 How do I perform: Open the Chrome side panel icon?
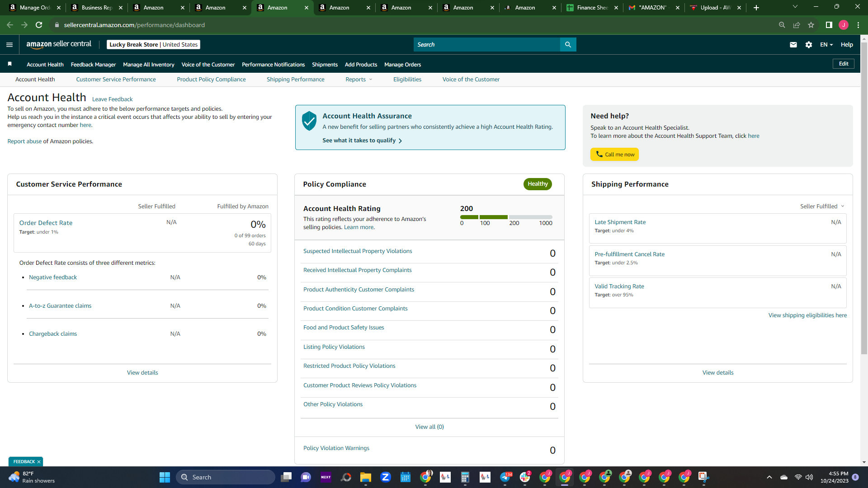point(829,25)
